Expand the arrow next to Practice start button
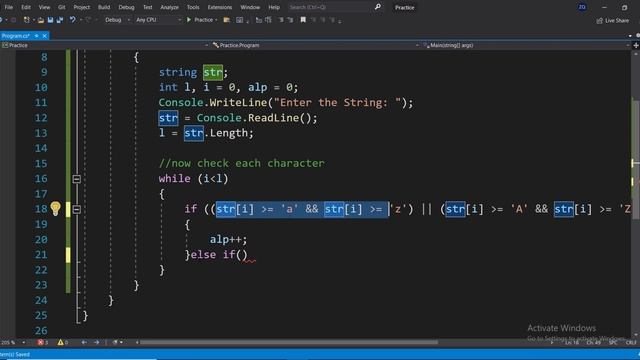The image size is (640, 360). point(216,20)
